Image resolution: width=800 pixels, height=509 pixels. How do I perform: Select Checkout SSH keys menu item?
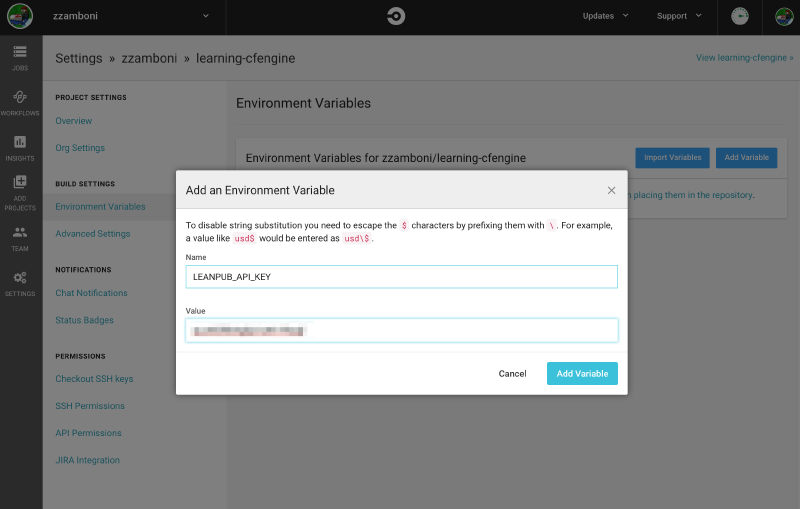tap(94, 379)
